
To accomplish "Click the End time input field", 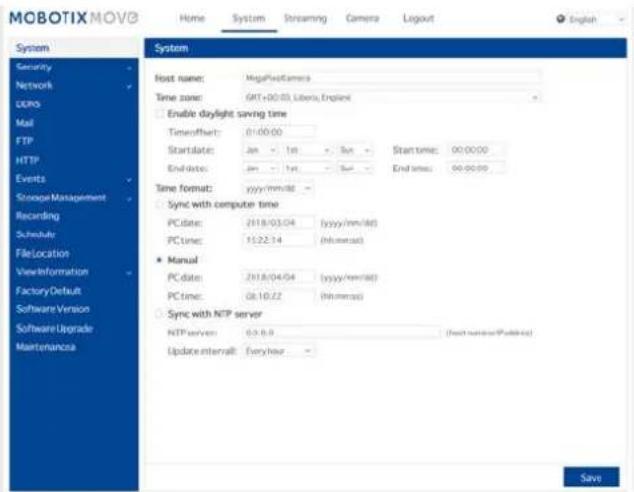I will pyautogui.click(x=476, y=168).
